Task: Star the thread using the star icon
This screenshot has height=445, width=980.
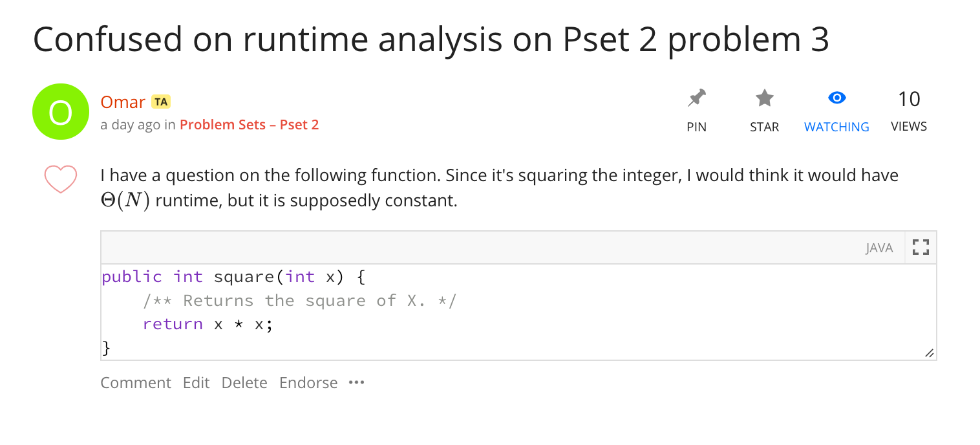Action: (764, 99)
